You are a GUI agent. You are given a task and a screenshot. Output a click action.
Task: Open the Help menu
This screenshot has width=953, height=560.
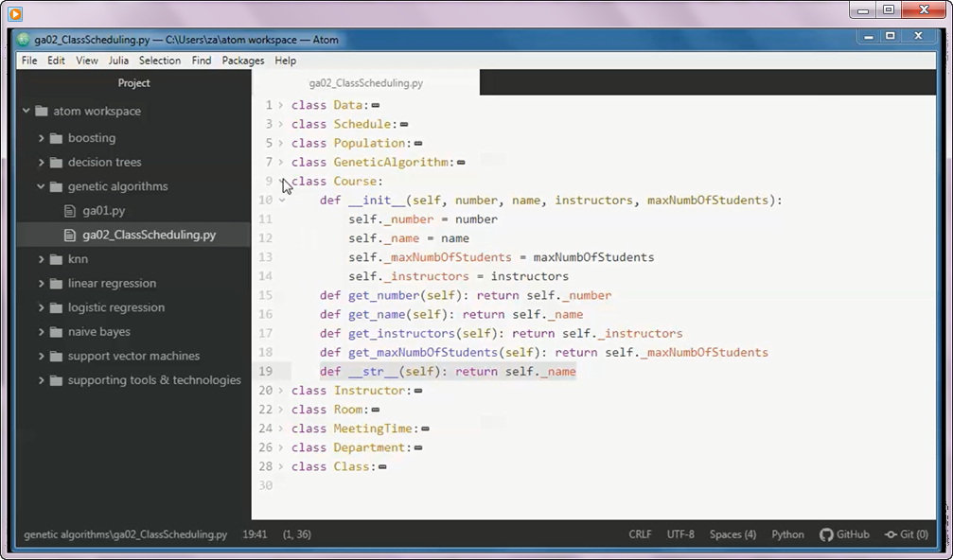pos(285,61)
